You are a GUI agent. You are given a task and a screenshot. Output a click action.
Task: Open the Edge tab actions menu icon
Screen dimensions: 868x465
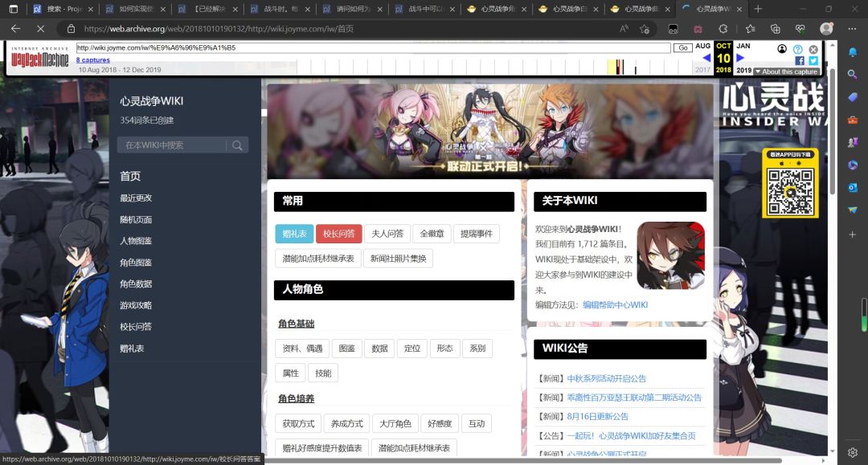[14, 9]
